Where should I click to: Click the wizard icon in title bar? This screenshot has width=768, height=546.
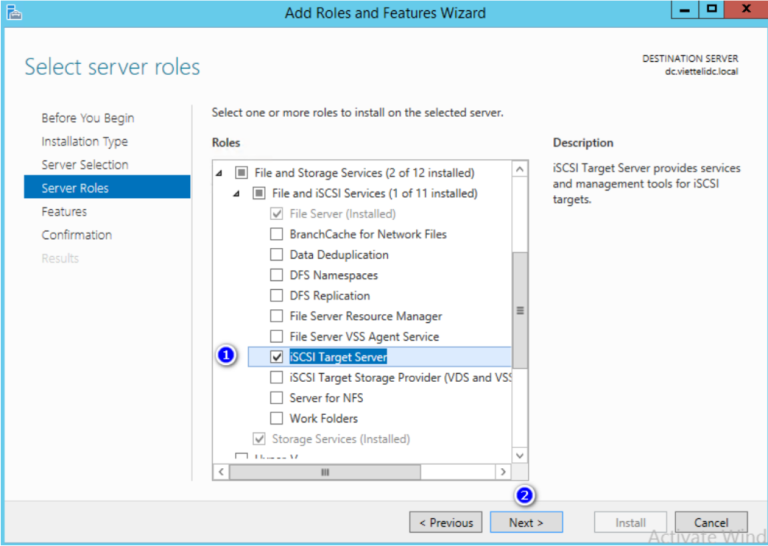pyautogui.click(x=14, y=12)
